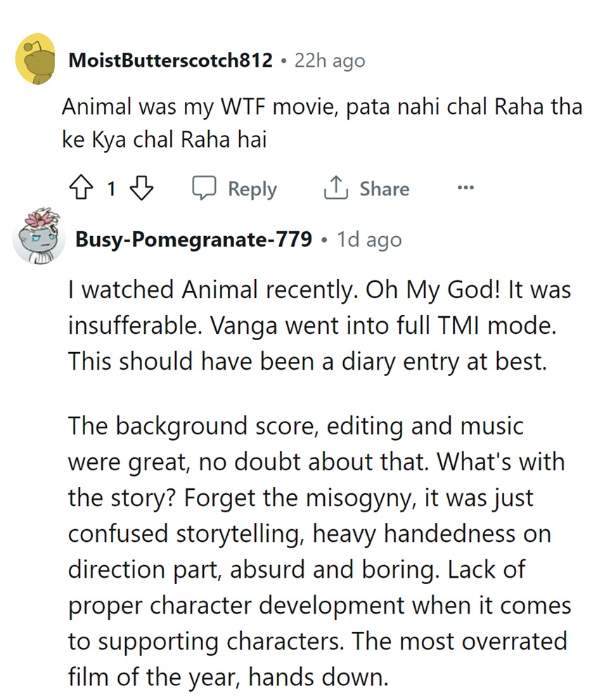Open Busy-Pomegranate-779's snoo avatar
Viewport: 604px width, 700px height.
click(x=36, y=236)
